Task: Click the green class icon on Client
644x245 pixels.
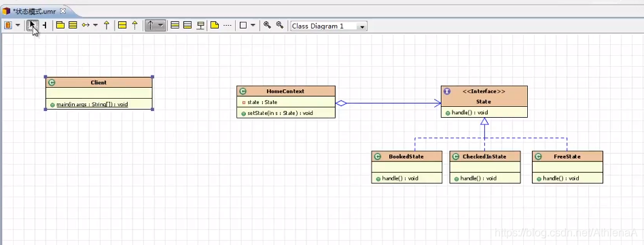Action: click(52, 82)
